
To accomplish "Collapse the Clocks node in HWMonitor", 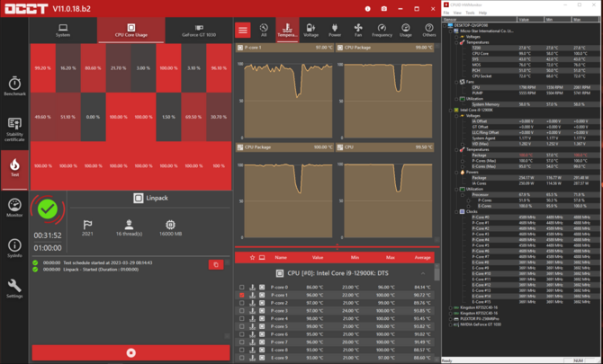I will [x=456, y=211].
